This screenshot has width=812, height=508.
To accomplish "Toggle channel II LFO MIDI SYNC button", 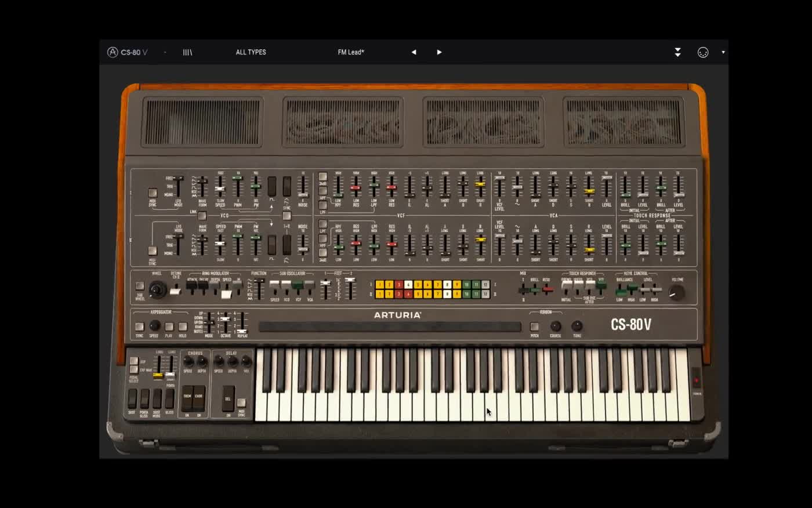I will pyautogui.click(x=153, y=251).
